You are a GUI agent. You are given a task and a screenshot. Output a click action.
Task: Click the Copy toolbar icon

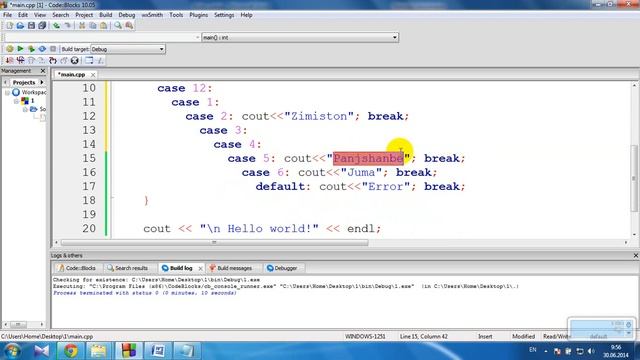pyautogui.click(x=93, y=26)
